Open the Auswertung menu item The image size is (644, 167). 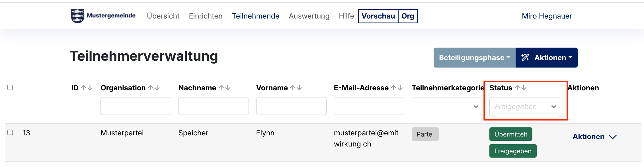click(x=309, y=16)
